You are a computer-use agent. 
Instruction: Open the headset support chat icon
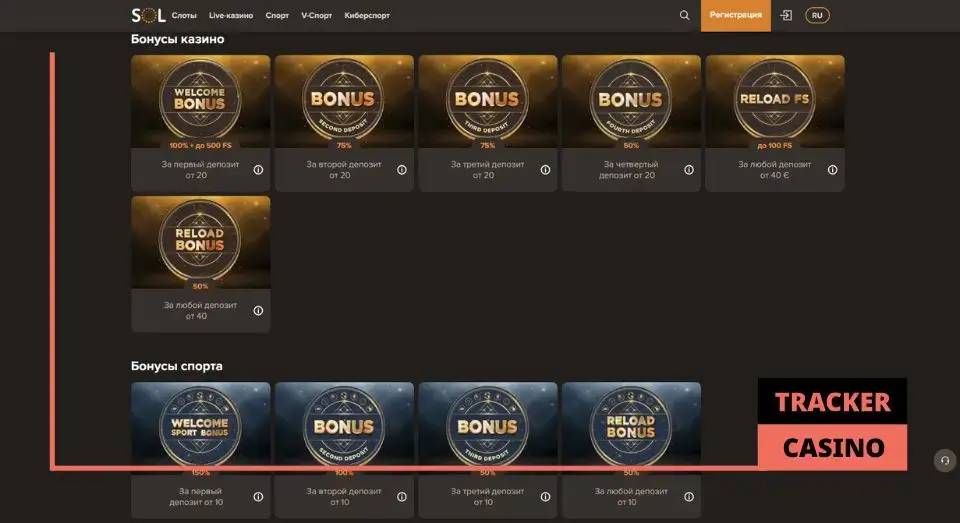[x=945, y=461]
